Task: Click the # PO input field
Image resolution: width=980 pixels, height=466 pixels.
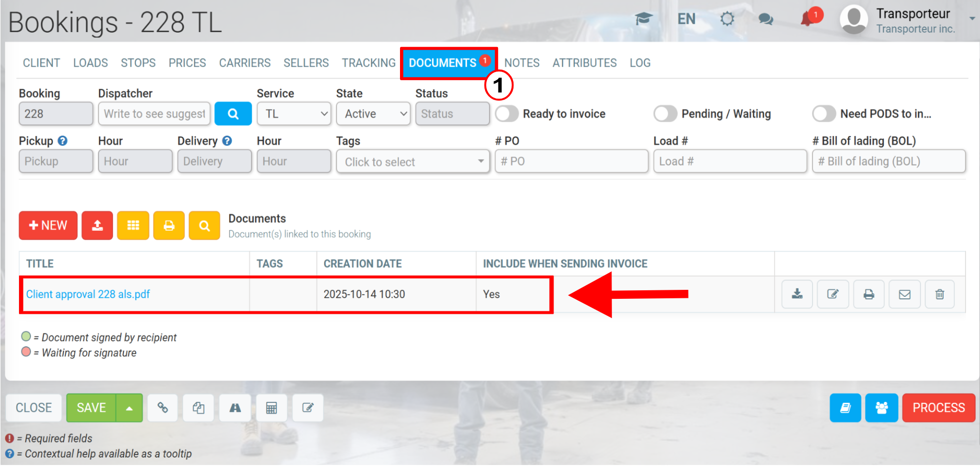Action: pos(571,161)
